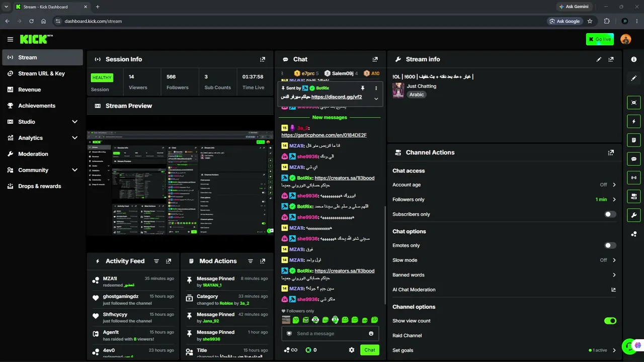Viewport: 644px width, 362px height.
Task: Go to Revenue in the sidebar
Action: 42,89
